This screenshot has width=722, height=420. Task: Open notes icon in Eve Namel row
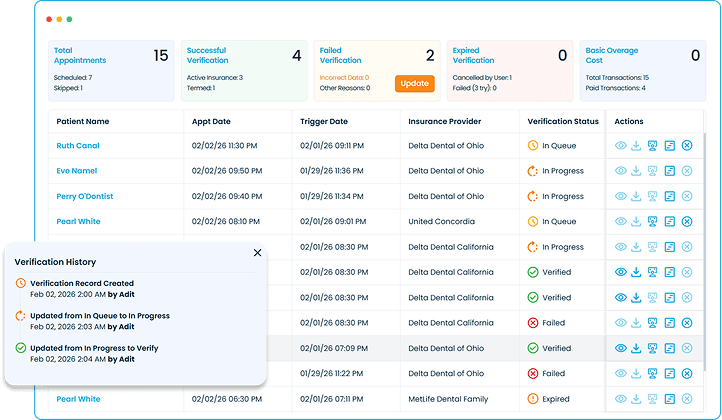tap(670, 171)
